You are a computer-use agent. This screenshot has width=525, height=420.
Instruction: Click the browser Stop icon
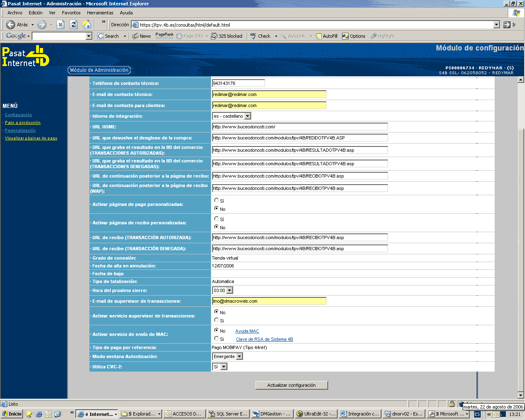60,25
